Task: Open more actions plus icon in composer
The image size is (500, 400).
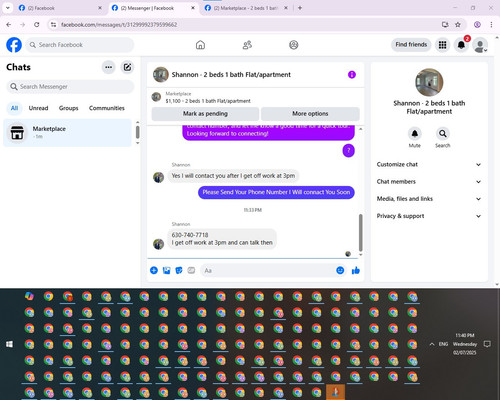Action: point(154,270)
